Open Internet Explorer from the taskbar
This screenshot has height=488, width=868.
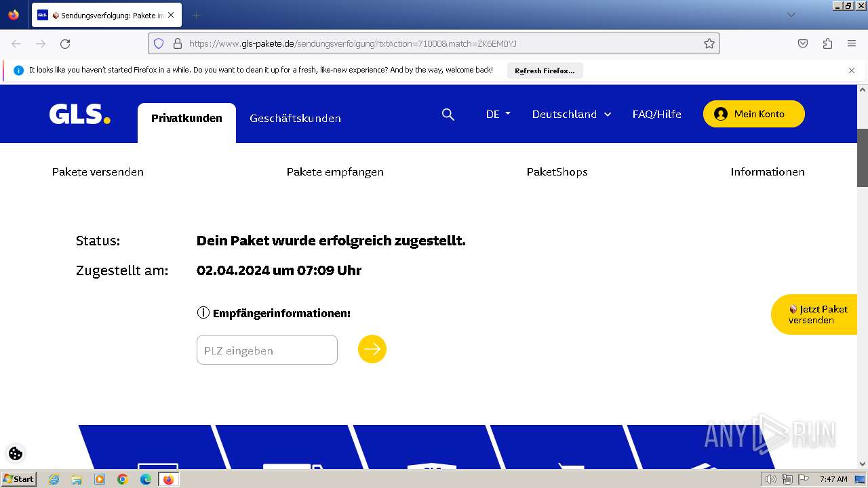(x=54, y=479)
